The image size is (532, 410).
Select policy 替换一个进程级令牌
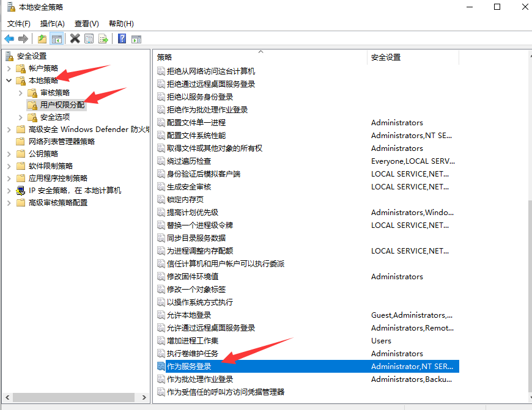click(x=200, y=225)
